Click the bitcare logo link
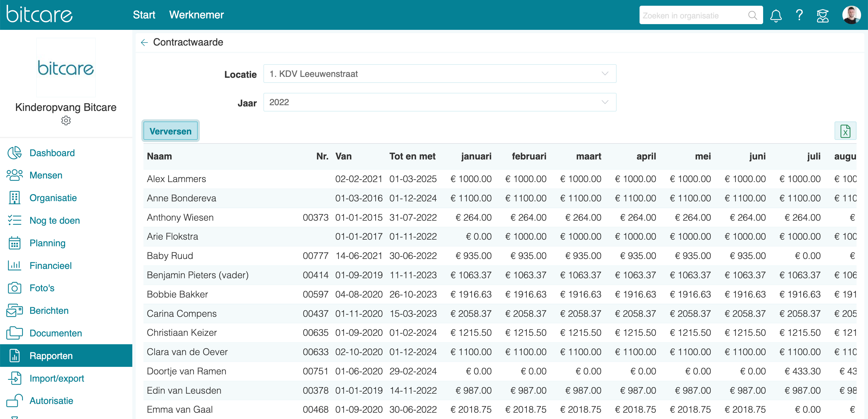Image resolution: width=868 pixels, height=419 pixels. coord(39,14)
